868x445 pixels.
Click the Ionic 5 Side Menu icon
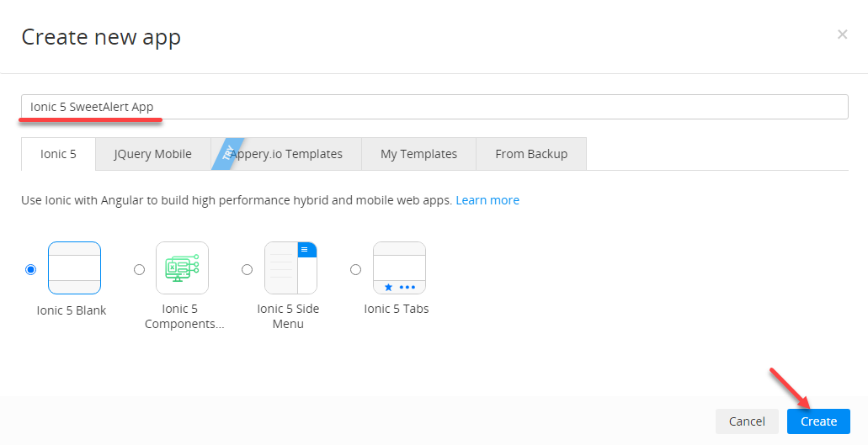[290, 268]
